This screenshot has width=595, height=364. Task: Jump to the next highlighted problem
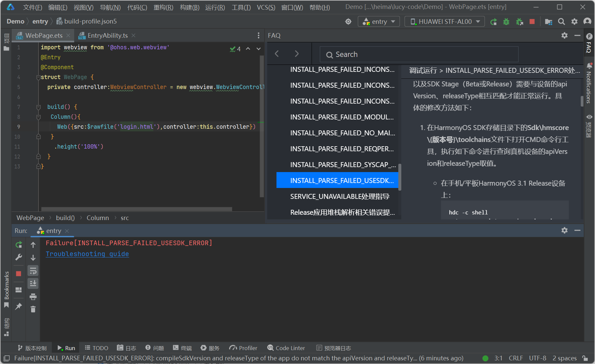pyautogui.click(x=259, y=49)
